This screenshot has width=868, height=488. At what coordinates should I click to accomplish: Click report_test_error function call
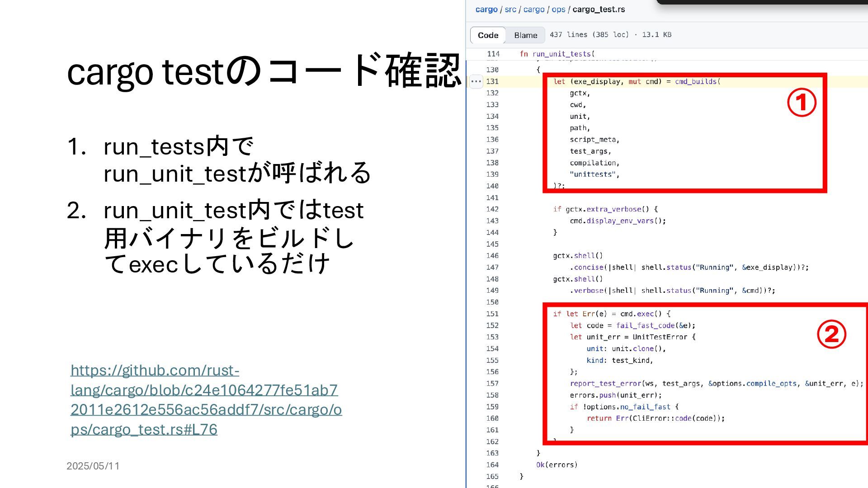click(x=605, y=384)
